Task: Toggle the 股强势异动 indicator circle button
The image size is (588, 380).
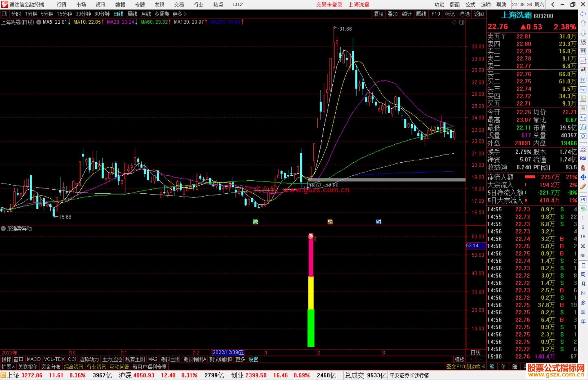Action: [3, 229]
